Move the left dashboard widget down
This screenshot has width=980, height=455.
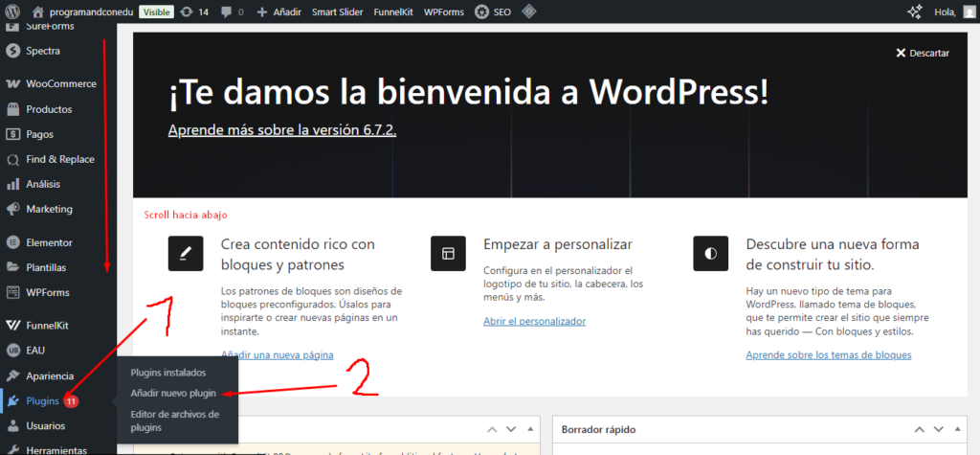(x=511, y=430)
